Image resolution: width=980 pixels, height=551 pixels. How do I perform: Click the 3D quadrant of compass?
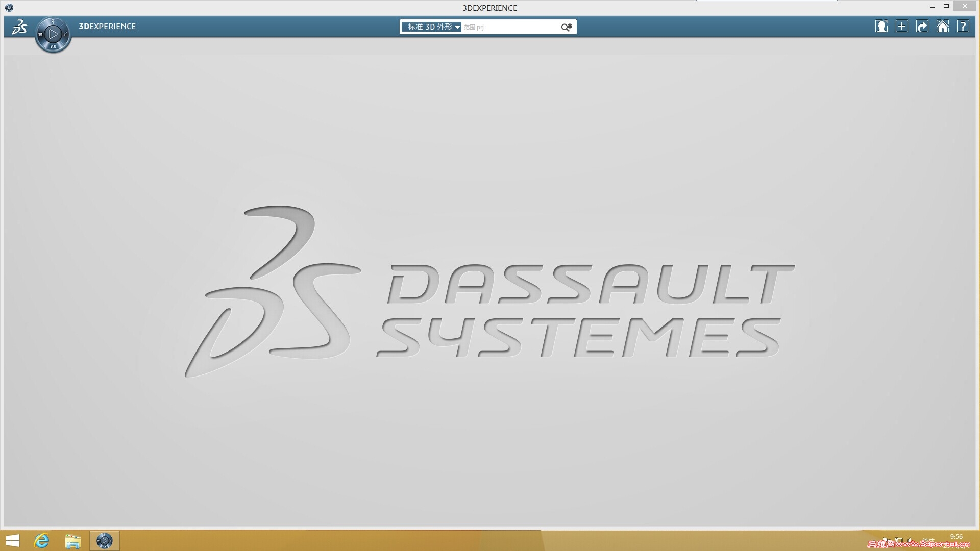click(40, 34)
